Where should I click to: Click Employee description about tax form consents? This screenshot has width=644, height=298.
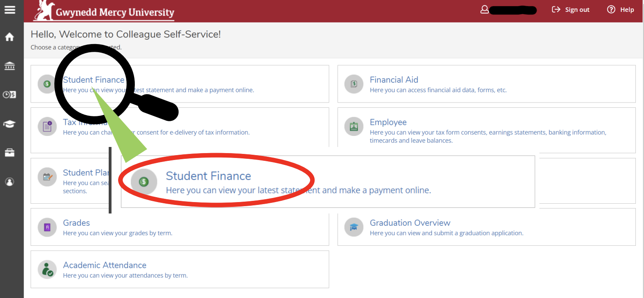coord(488,136)
